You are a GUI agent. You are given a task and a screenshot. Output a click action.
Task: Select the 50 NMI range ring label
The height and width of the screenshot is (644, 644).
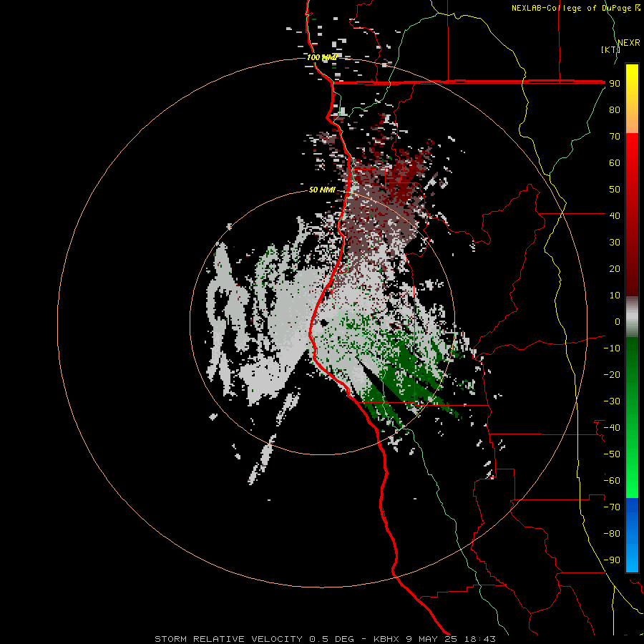[322, 190]
